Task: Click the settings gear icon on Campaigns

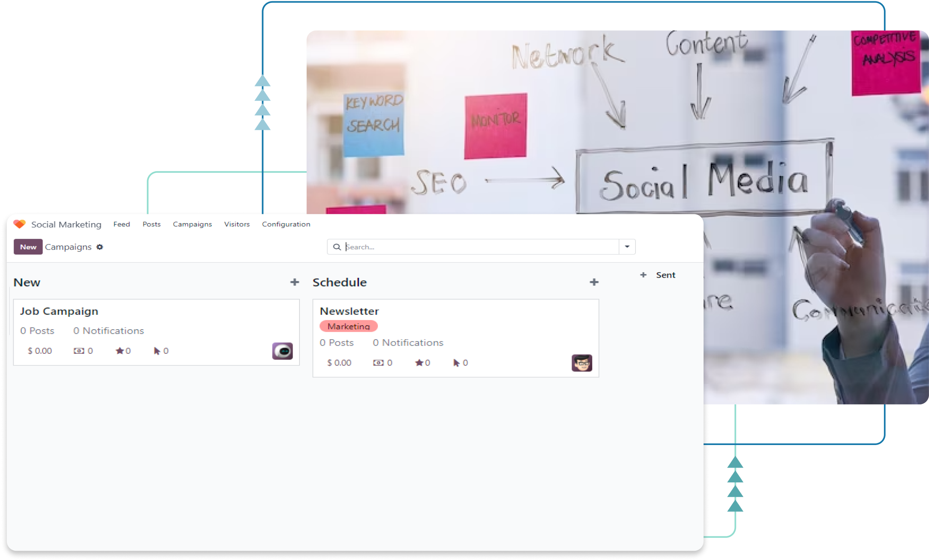Action: coord(100,247)
